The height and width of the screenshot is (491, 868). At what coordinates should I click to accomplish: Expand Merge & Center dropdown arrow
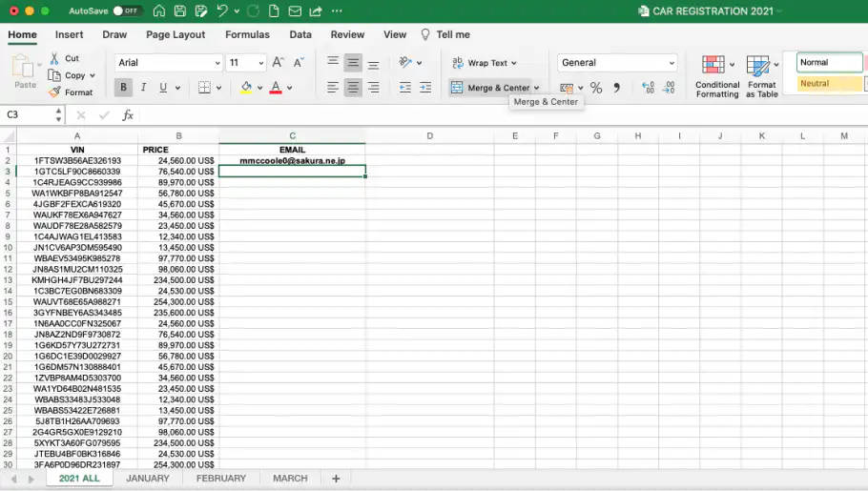[536, 88]
